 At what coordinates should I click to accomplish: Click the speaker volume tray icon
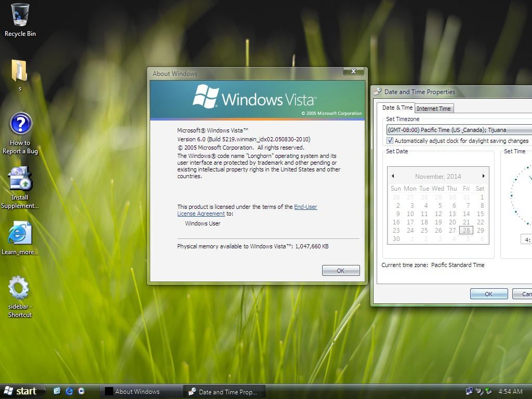(x=479, y=391)
